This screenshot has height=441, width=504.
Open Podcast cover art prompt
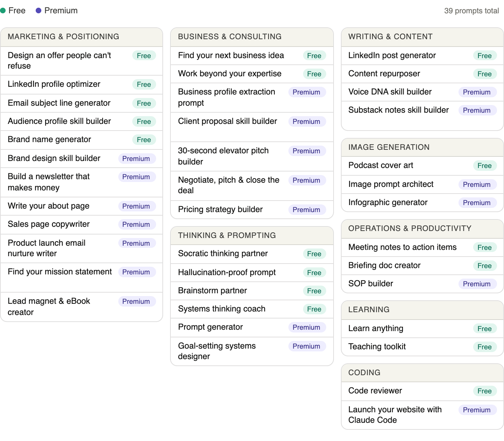point(422,166)
